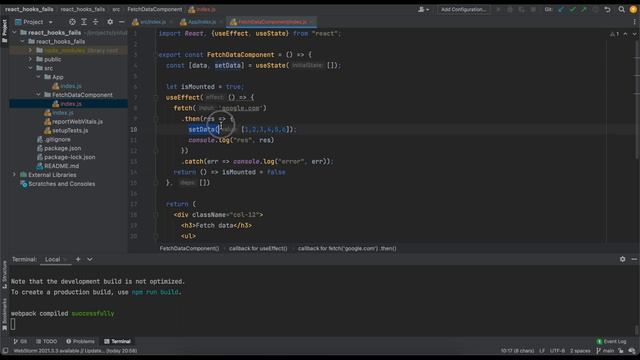Click the Git commit checkmark icon

coord(573,9)
